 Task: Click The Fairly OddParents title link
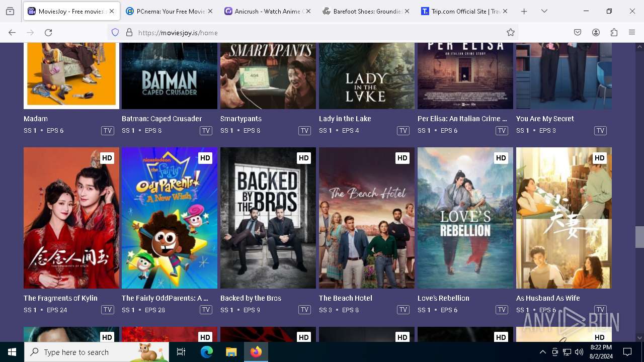click(x=165, y=298)
